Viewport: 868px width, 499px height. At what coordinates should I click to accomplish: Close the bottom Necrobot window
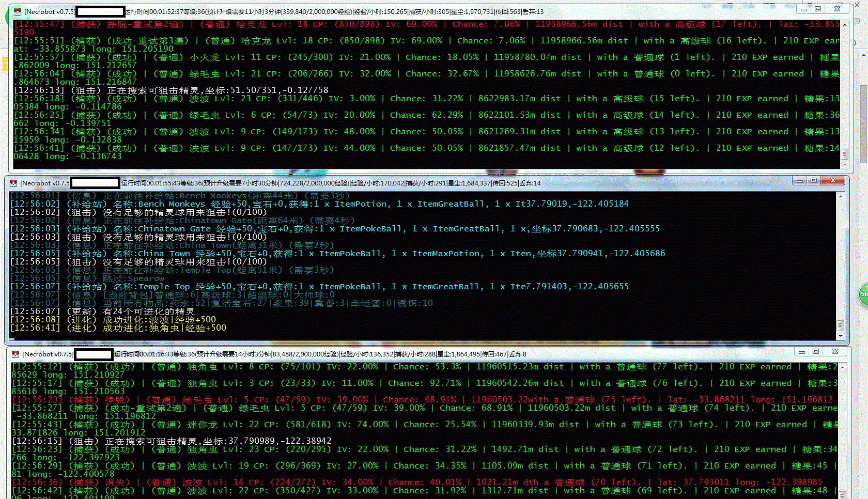(835, 352)
